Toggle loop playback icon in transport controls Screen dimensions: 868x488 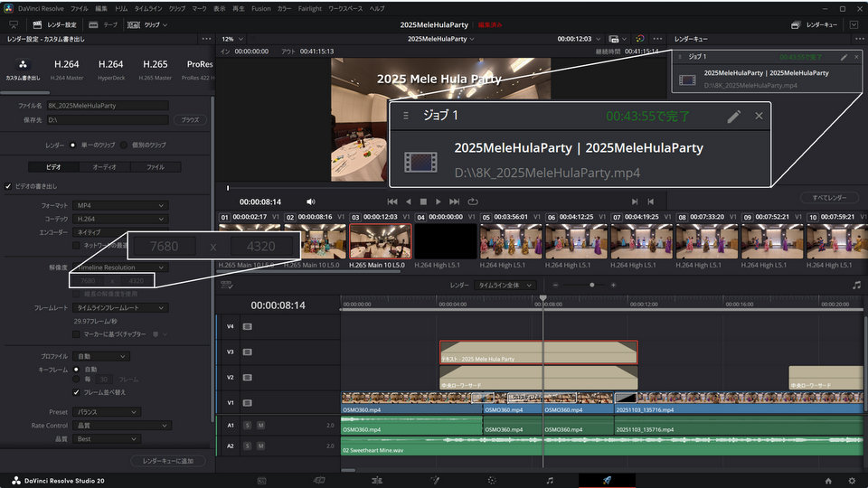[x=472, y=202]
